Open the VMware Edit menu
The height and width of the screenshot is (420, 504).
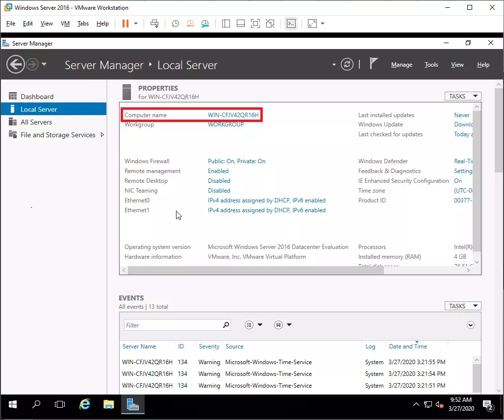click(27, 24)
